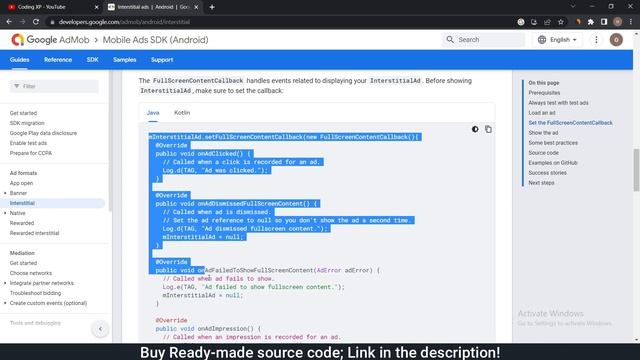This screenshot has height=360, width=640.
Task: Open the browser side panel icon
Action: point(604,22)
